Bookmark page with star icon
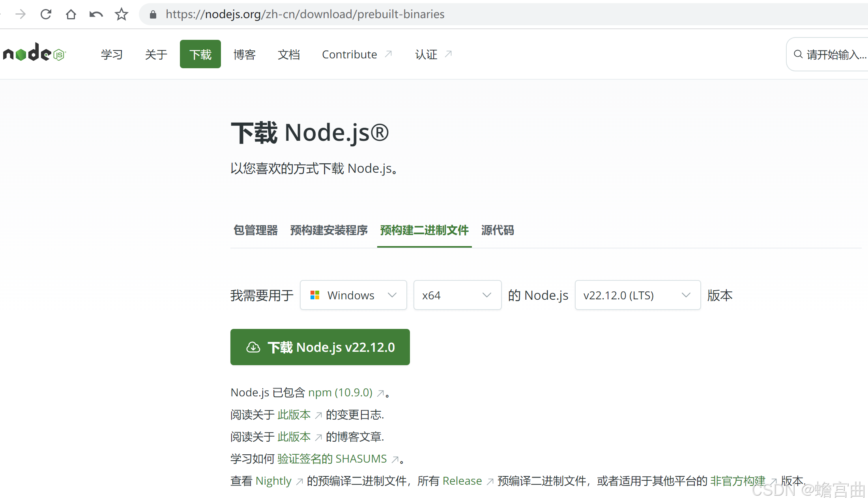Image resolution: width=868 pixels, height=504 pixels. [x=122, y=14]
